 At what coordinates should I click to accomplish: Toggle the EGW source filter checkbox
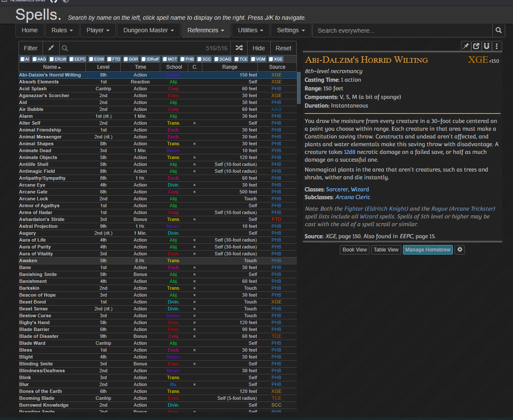[97, 59]
